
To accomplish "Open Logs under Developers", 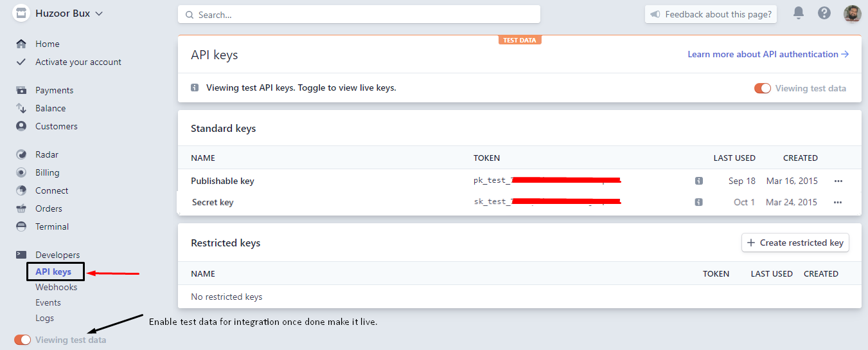I will pos(45,318).
